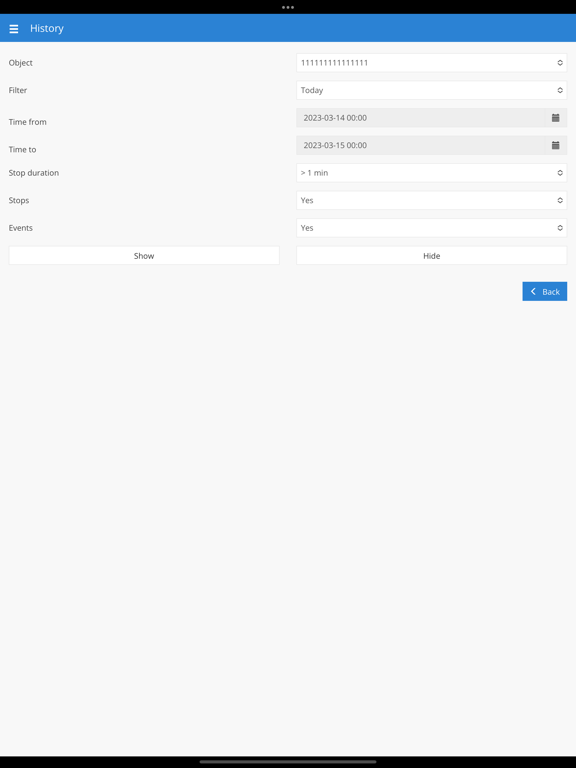
Task: Open the Stops dropdown set to Yes
Action: coord(432,200)
